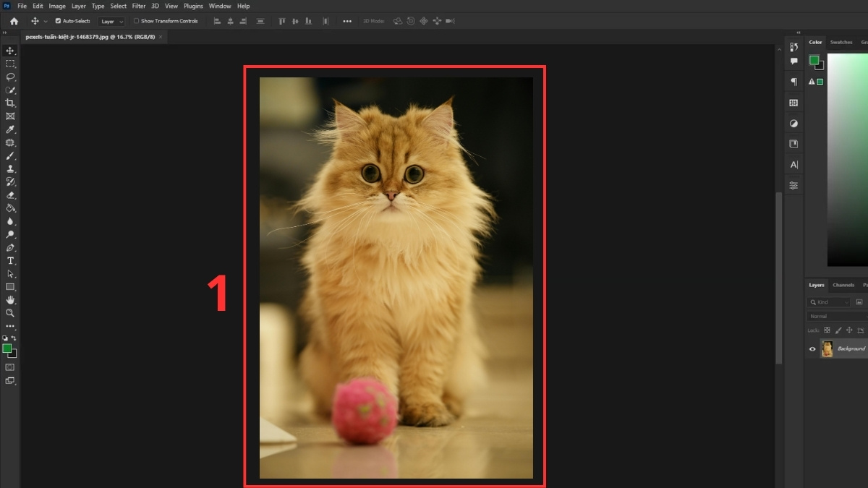868x488 pixels.
Task: Open Move tool preset picker arrow
Action: click(46, 22)
